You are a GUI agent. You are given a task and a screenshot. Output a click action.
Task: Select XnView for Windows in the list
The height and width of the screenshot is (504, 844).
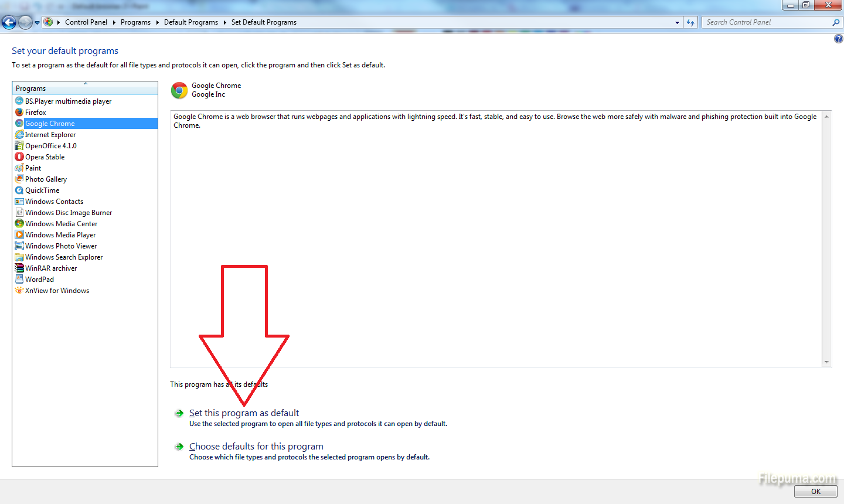[85, 291]
